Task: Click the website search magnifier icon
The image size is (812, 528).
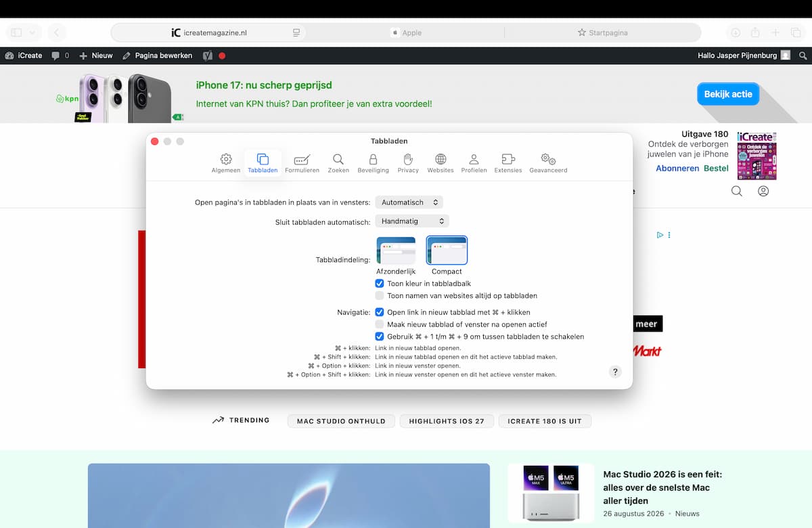Action: 737,191
